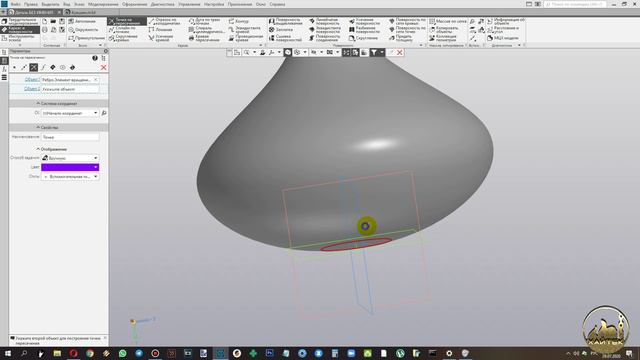The height and width of the screenshot is (360, 640).
Task: Select the Спираль цилиндрическая tool
Action: tap(207, 29)
